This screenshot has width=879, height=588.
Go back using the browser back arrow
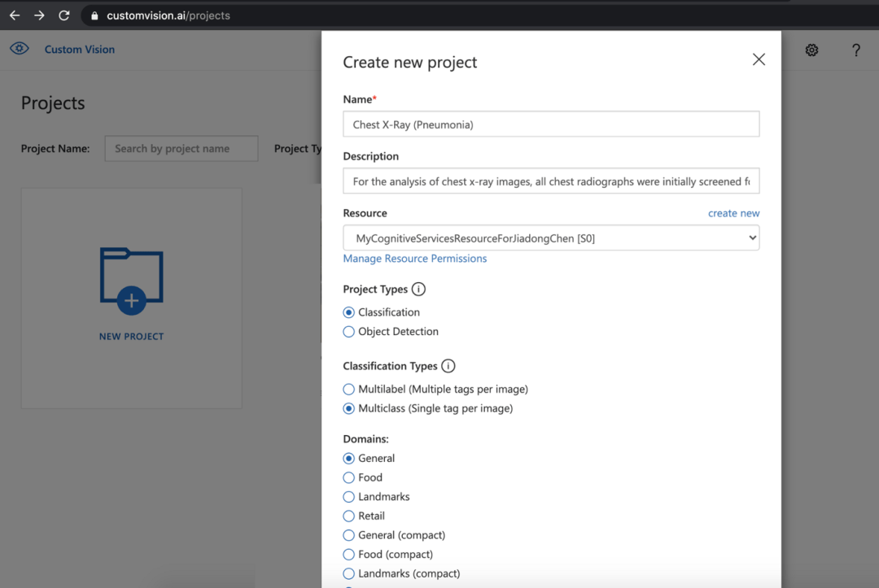(15, 15)
